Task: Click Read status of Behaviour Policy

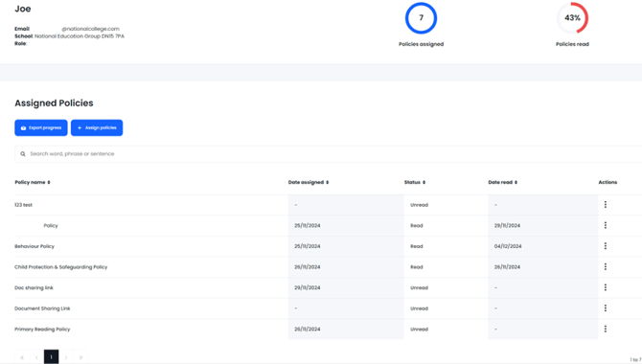Action: click(417, 246)
